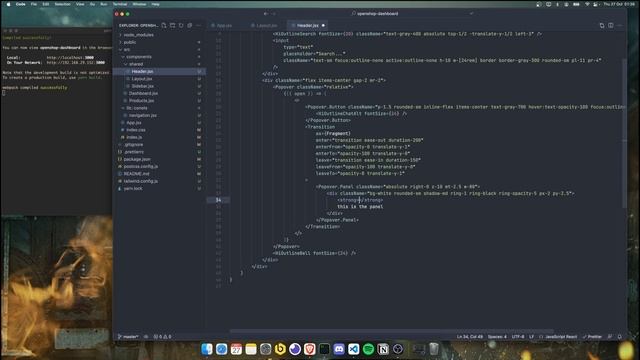640x360 pixels.
Task: Open the Selection menu
Action: pos(62,4)
